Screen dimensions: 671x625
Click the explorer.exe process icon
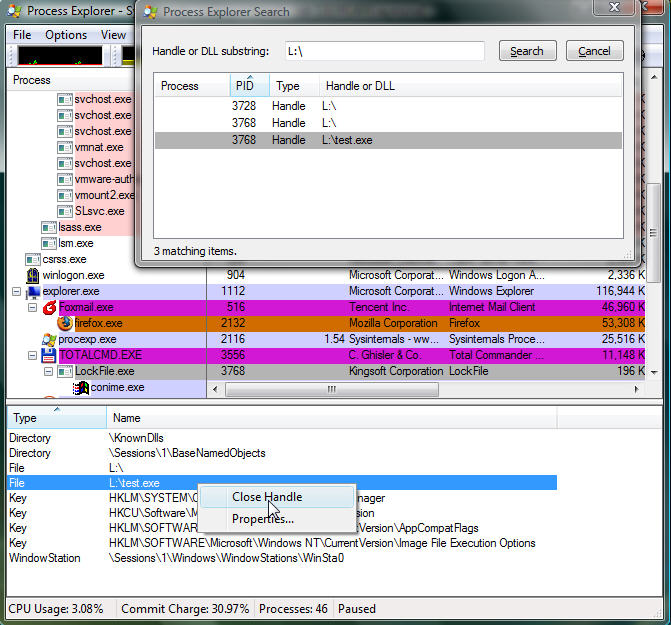pyautogui.click(x=33, y=292)
